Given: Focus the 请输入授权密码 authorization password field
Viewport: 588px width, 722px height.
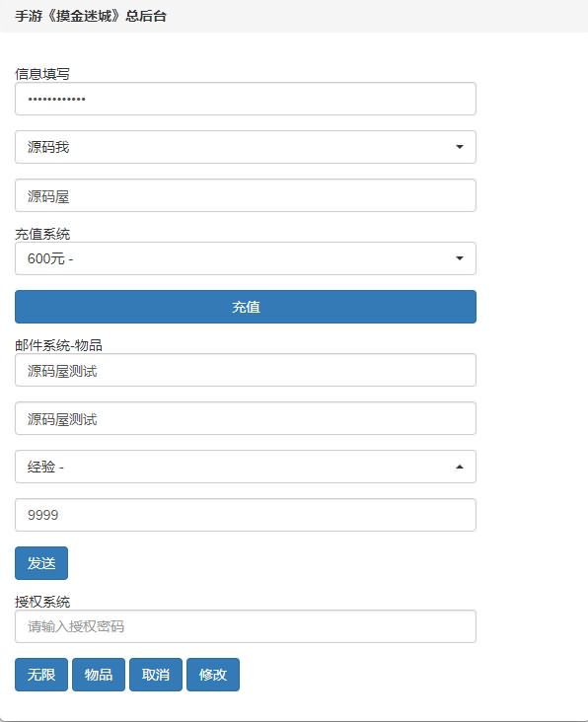Looking at the screenshot, I should 246,626.
